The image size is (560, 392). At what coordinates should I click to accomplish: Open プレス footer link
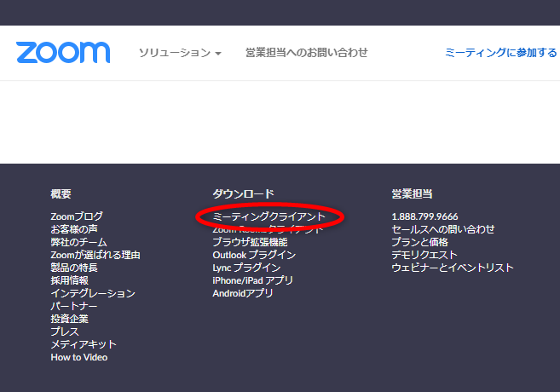65,331
